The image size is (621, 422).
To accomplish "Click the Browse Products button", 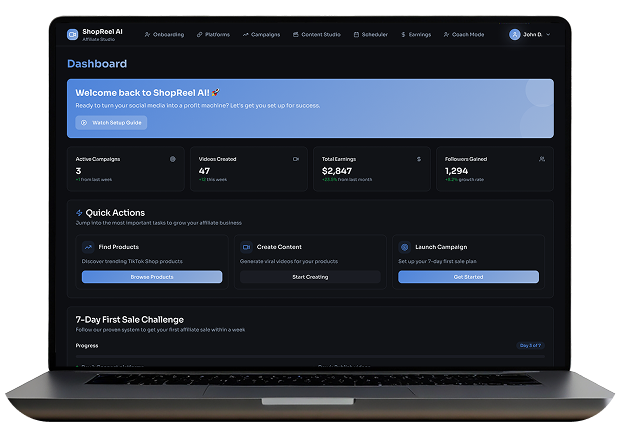I will coord(152,277).
